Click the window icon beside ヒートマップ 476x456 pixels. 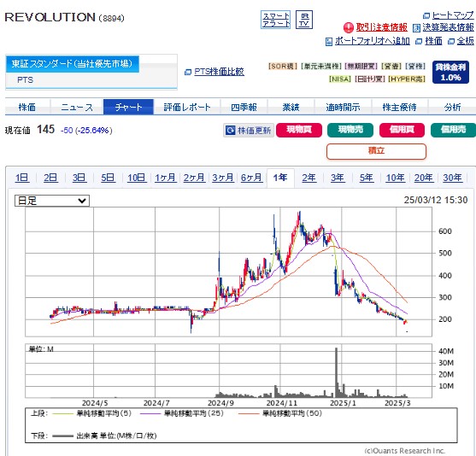click(426, 15)
